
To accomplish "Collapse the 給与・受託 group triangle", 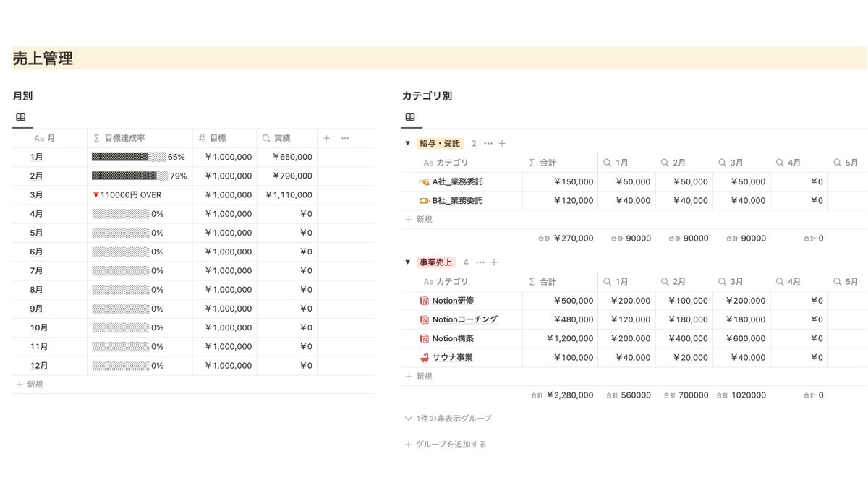I will pyautogui.click(x=408, y=143).
